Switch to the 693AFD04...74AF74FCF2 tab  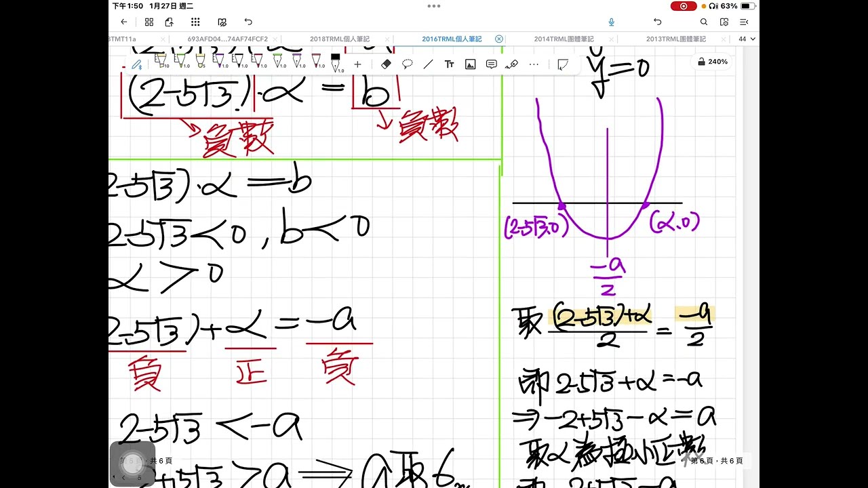[229, 39]
